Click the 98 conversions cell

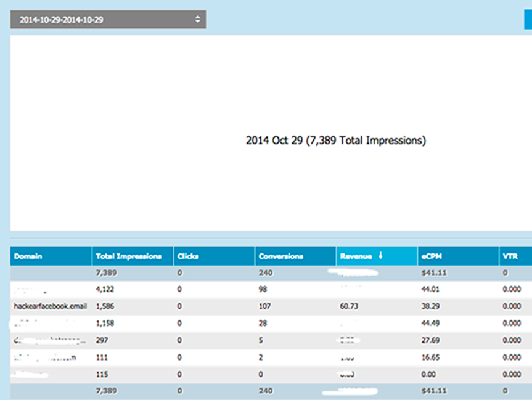(263, 290)
